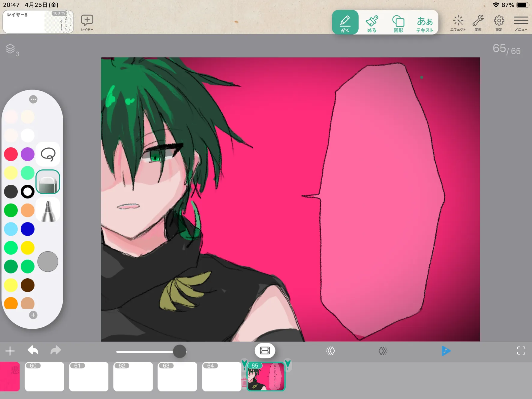
Task: Pick the purple color swatch
Action: (x=28, y=154)
